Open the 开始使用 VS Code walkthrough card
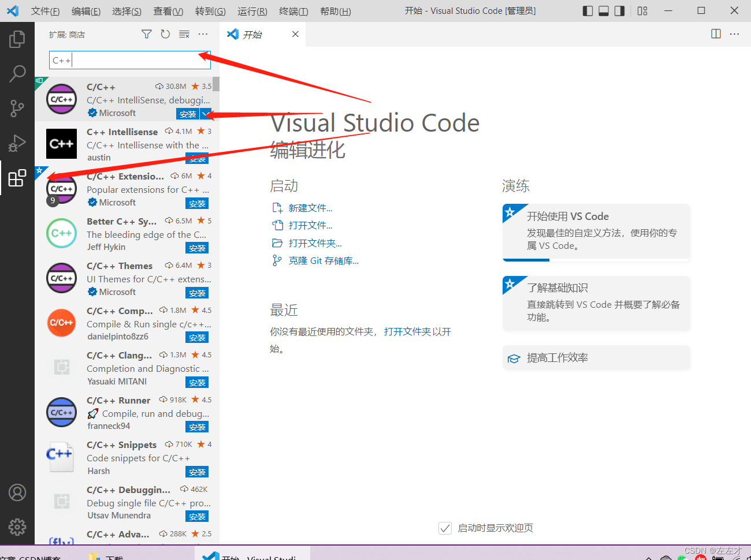The width and height of the screenshot is (751, 560). [x=596, y=232]
